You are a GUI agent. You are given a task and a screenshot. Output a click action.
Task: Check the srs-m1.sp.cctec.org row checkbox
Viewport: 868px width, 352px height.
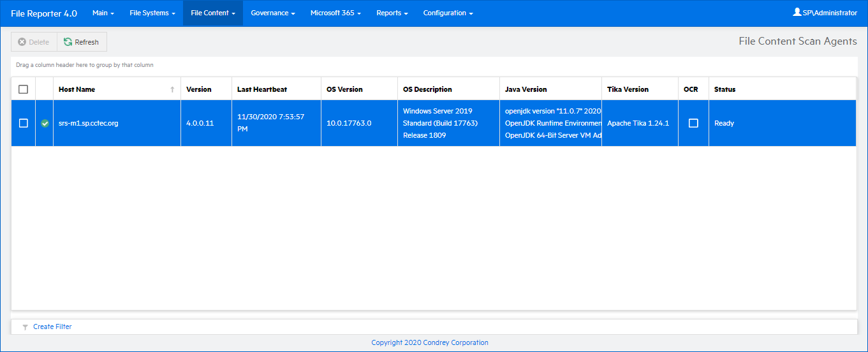[24, 123]
